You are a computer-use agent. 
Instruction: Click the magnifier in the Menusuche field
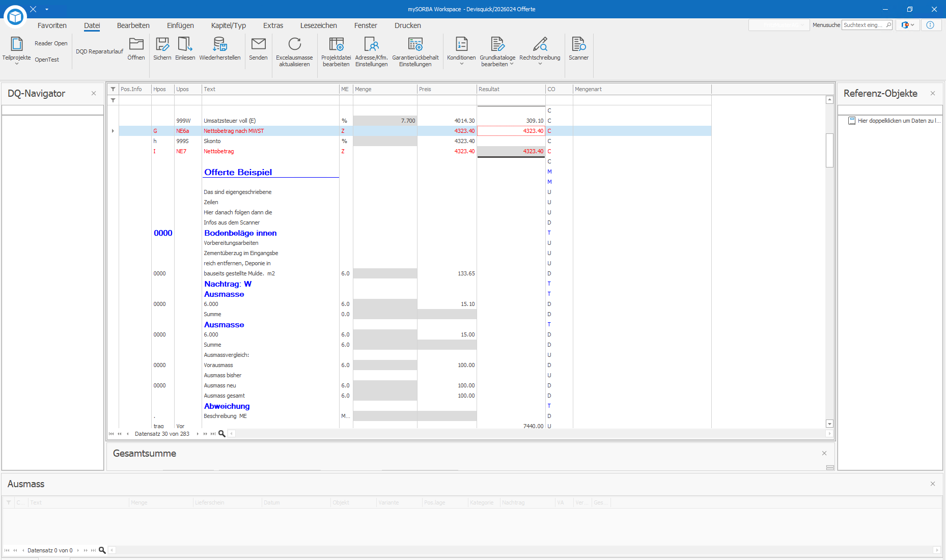tap(888, 25)
